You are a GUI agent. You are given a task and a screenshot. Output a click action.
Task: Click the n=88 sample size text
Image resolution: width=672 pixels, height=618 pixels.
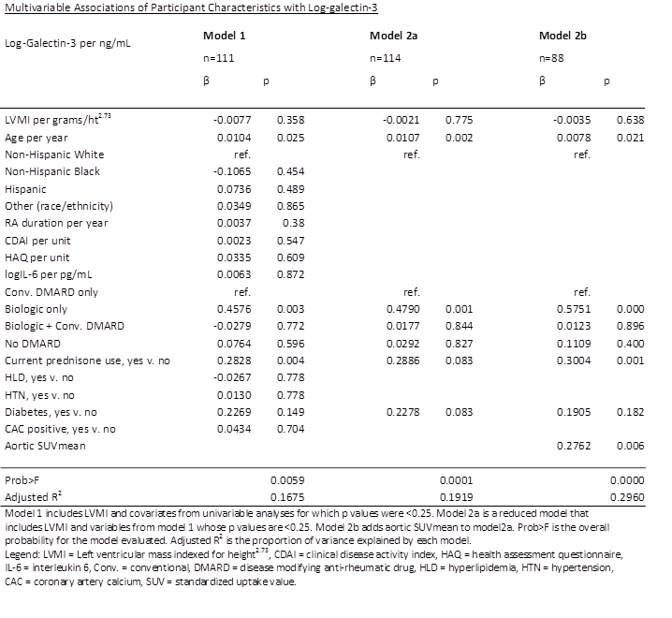click(551, 58)
